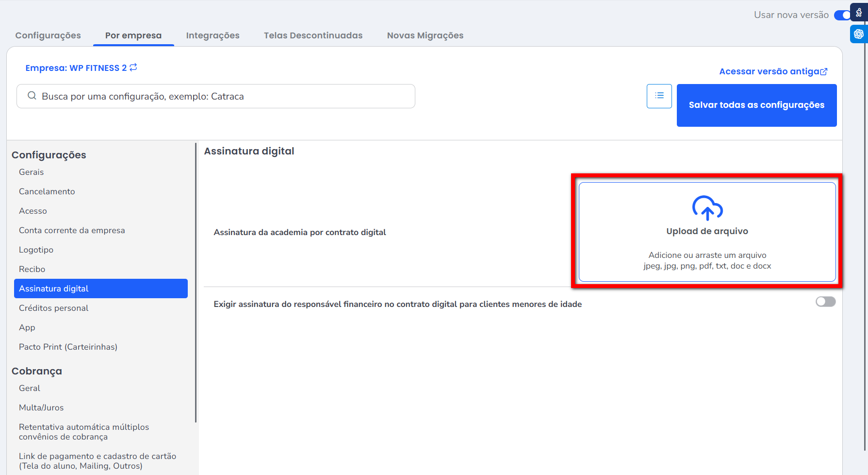Open Cancelamento settings in sidebar
This screenshot has height=475, width=868.
47,191
